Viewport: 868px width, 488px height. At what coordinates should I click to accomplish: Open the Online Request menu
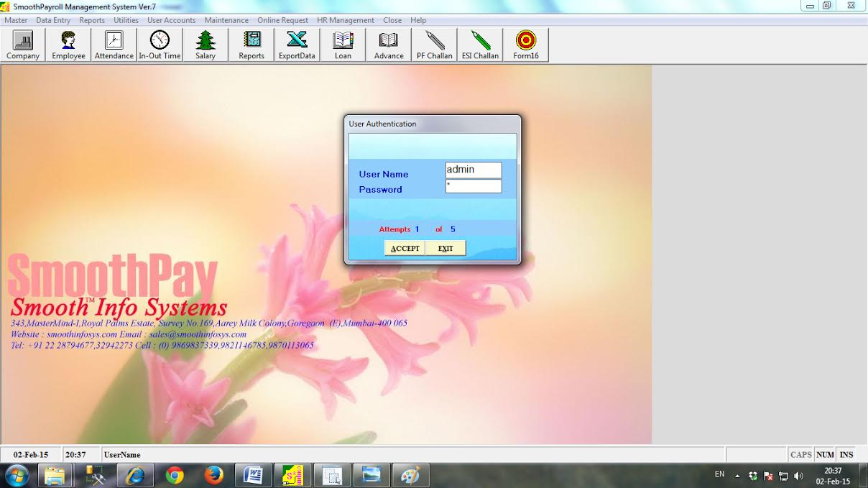282,20
